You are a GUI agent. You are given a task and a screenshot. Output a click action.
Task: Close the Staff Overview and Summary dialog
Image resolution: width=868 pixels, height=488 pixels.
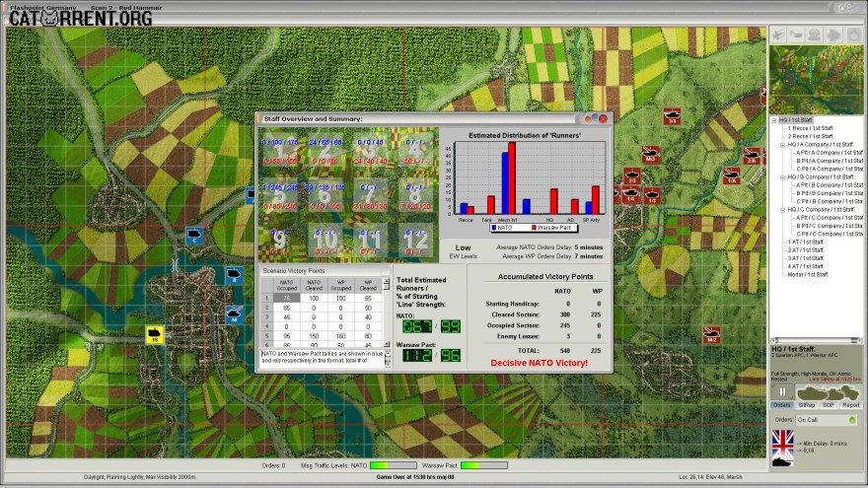pos(603,118)
